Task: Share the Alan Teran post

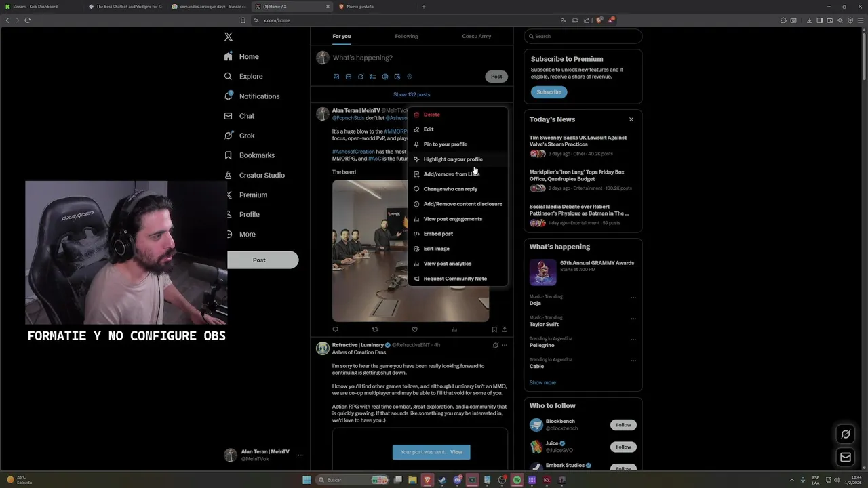Action: pyautogui.click(x=504, y=329)
